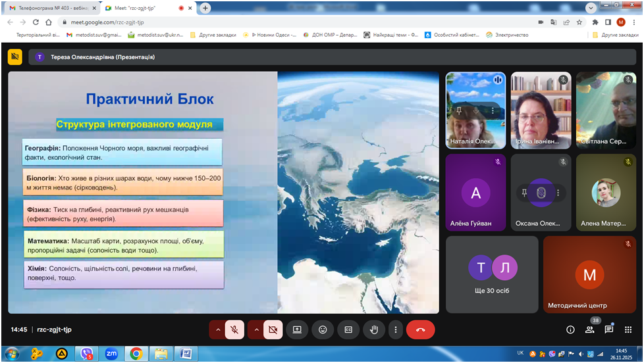Pin the Оксана Олек... participant tile
This screenshot has height=363, width=644.
[524, 193]
